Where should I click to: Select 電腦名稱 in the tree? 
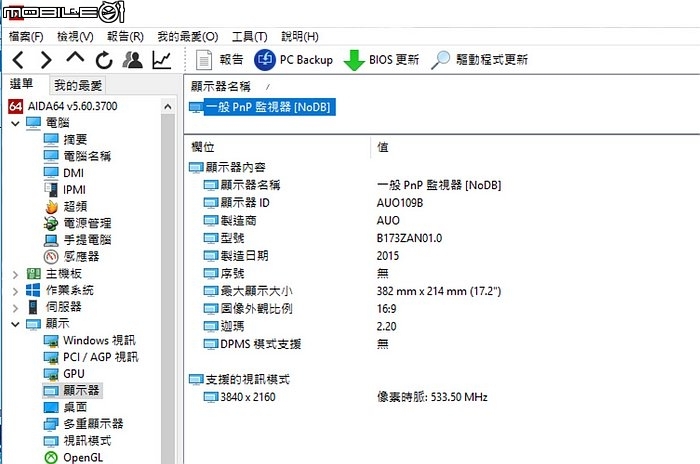77,156
